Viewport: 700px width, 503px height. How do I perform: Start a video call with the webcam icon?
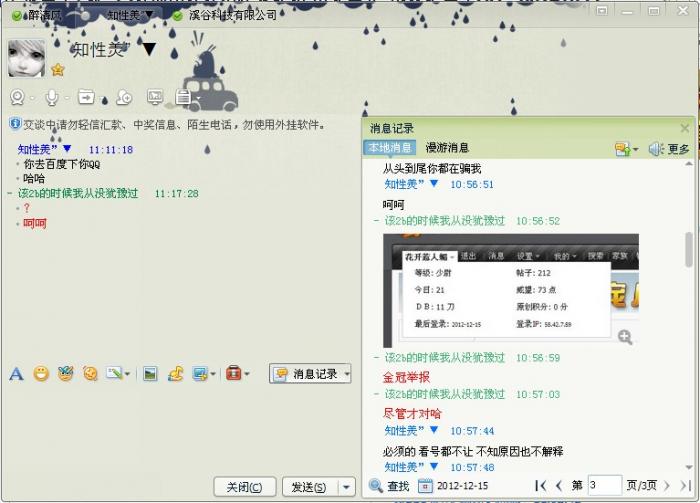click(x=17, y=97)
